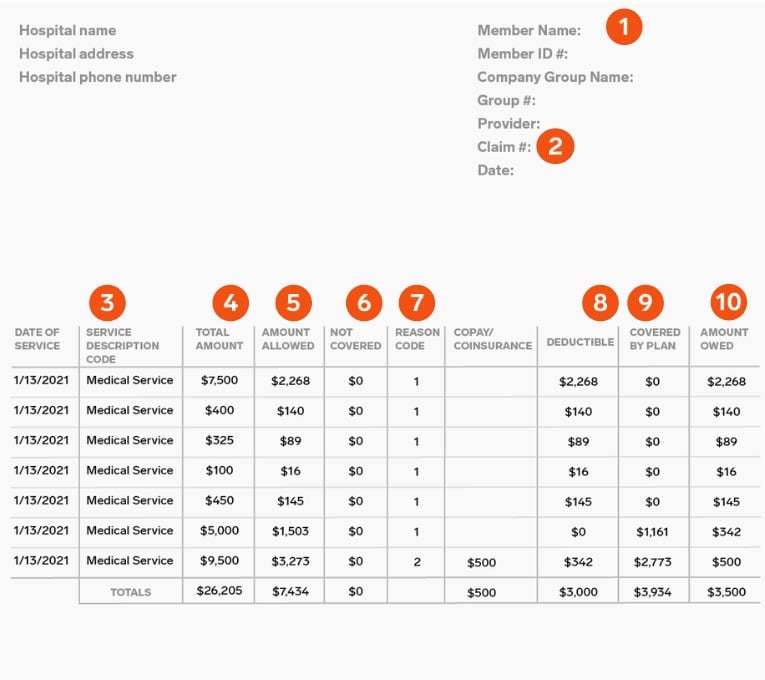Click the Date of Service column header

pos(37,339)
